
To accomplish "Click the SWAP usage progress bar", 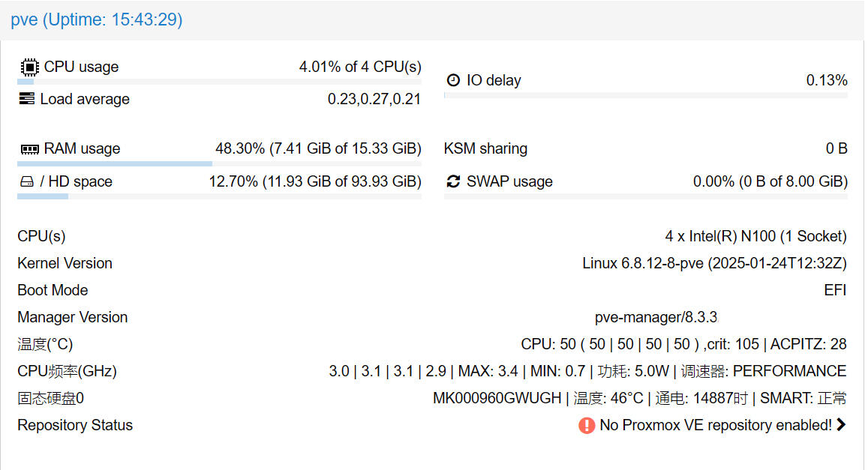I will [645, 196].
